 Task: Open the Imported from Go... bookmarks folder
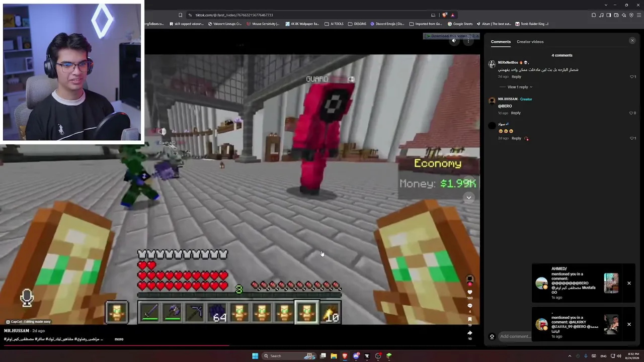click(426, 24)
